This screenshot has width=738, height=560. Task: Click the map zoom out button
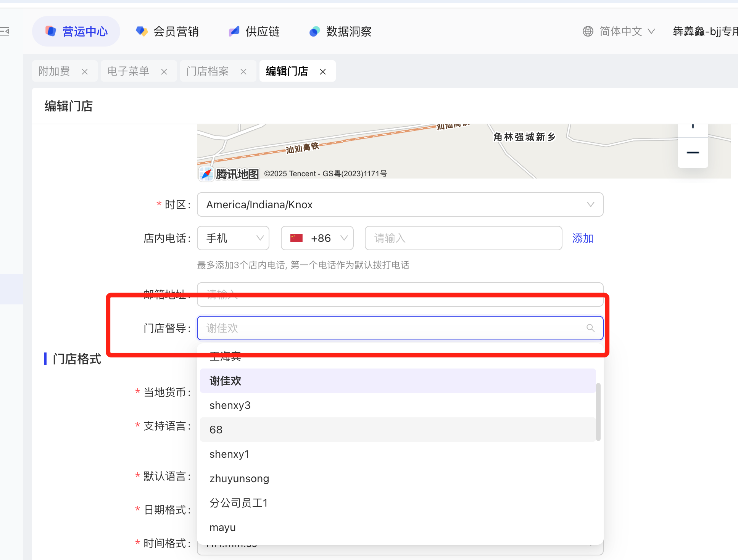[693, 153]
